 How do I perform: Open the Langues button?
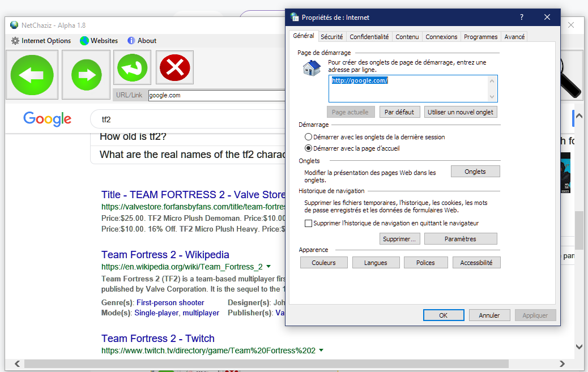(376, 263)
